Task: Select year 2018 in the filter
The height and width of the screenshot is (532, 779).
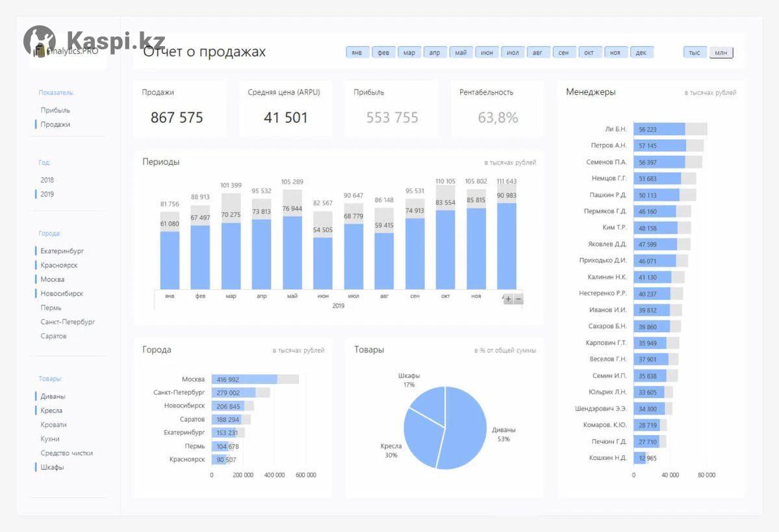Action: click(47, 180)
